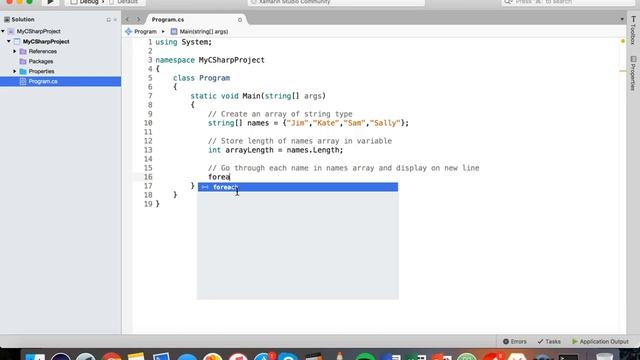This screenshot has height=360, width=640.
Task: Select the Packages folder in tree
Action: tap(41, 61)
